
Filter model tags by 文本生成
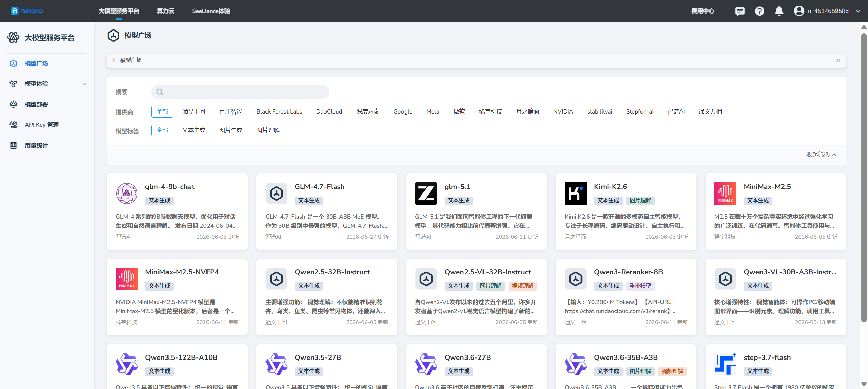(194, 130)
